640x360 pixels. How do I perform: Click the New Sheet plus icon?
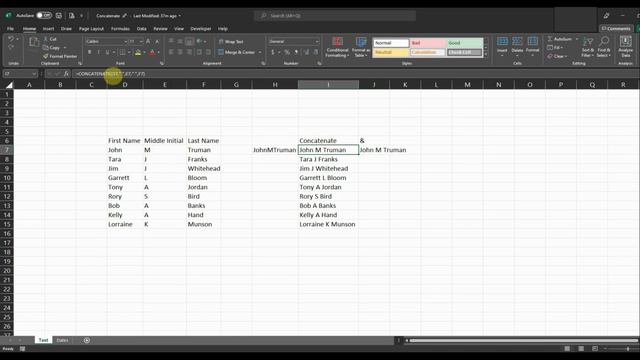[87, 340]
